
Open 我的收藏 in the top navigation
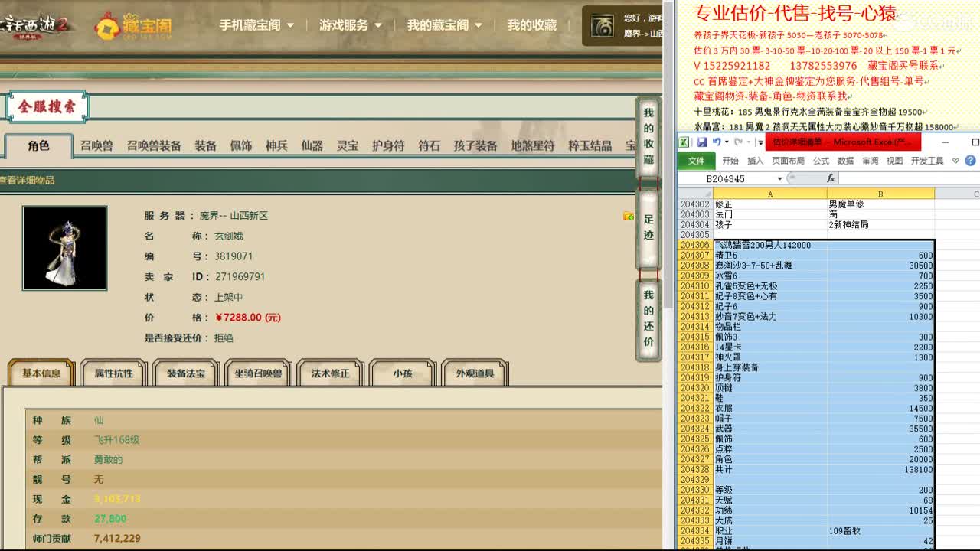tap(532, 25)
